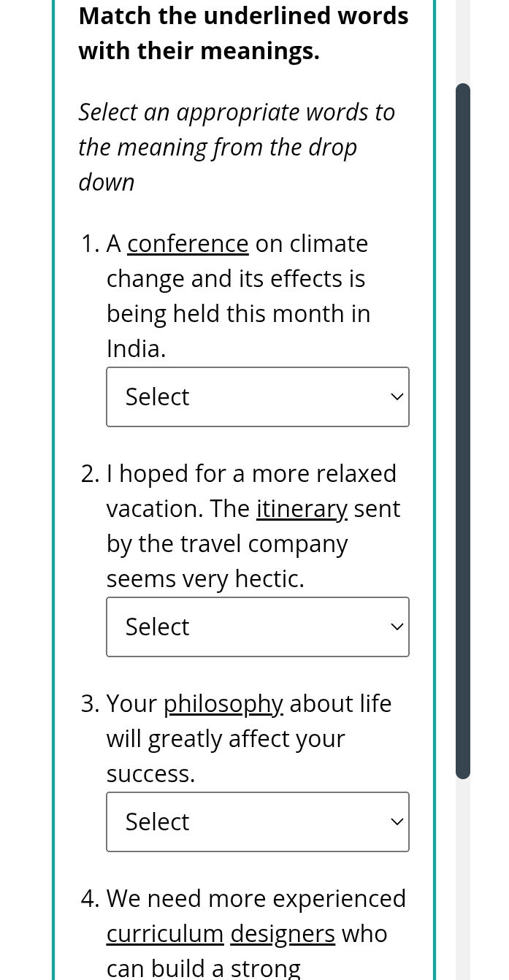Click inside the second Select field
This screenshot has height=980, width=509.
219,627
